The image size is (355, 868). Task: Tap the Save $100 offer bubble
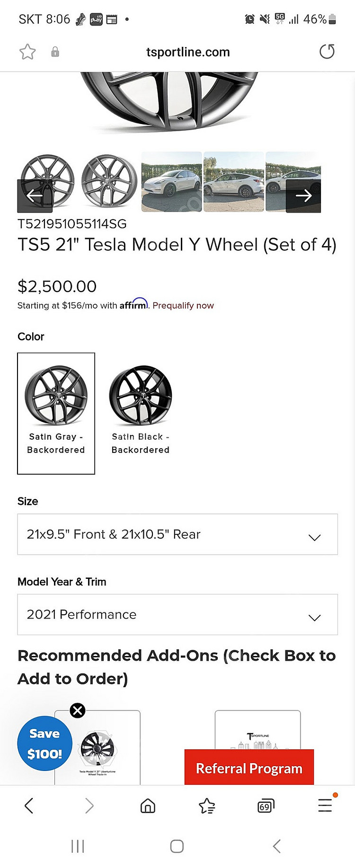44,744
